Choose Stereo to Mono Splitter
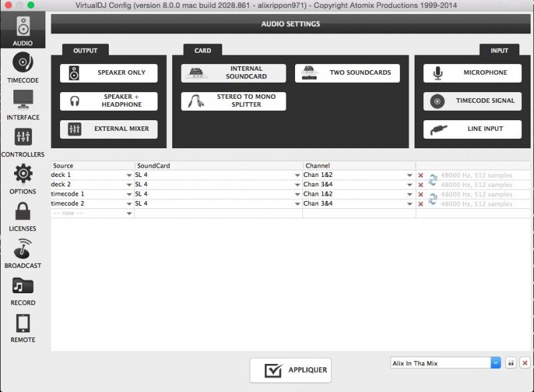534x392 pixels. coord(233,101)
